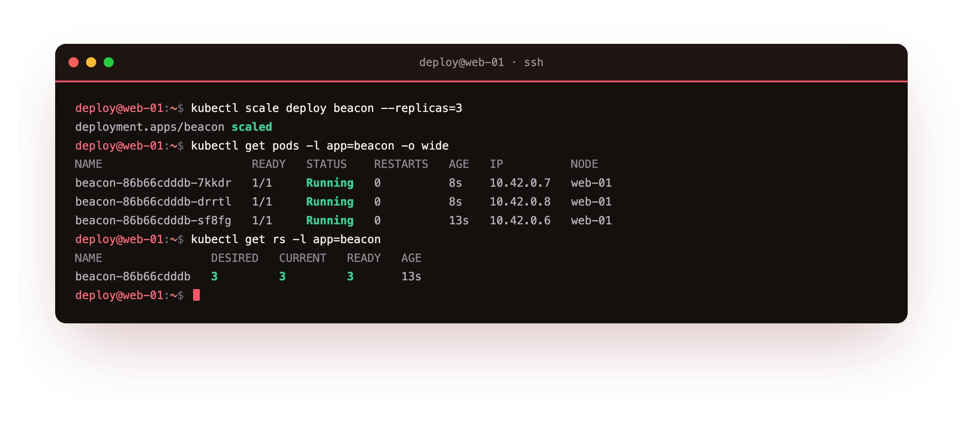Click the pods table READY column header
Screen dimensions: 980x424
point(269,164)
